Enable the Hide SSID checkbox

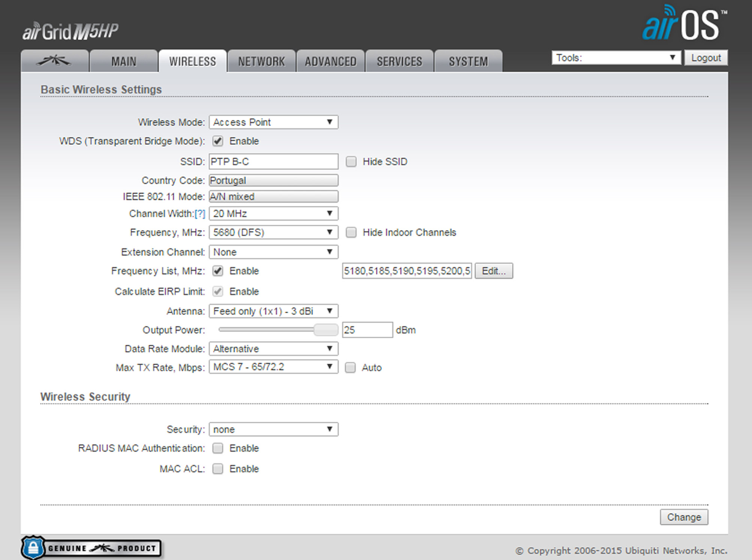tap(351, 162)
